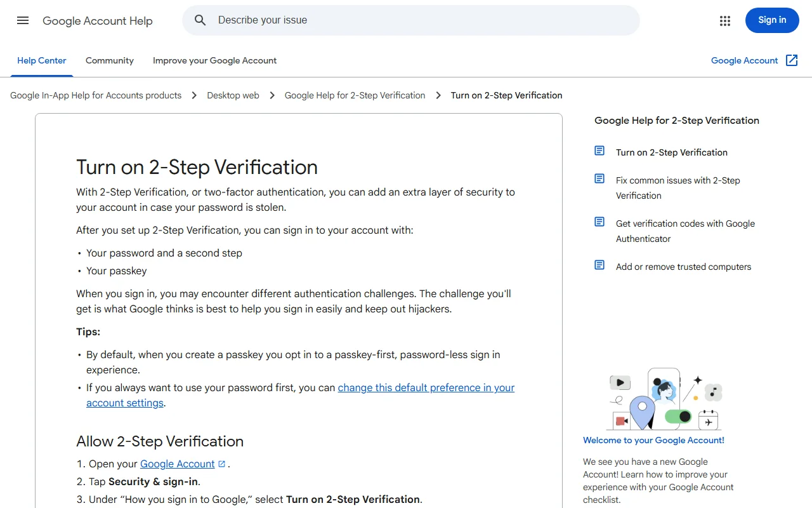This screenshot has height=508, width=812.
Task: Open Google Help for 2-Step Verification breadcrumb
Action: (x=355, y=95)
